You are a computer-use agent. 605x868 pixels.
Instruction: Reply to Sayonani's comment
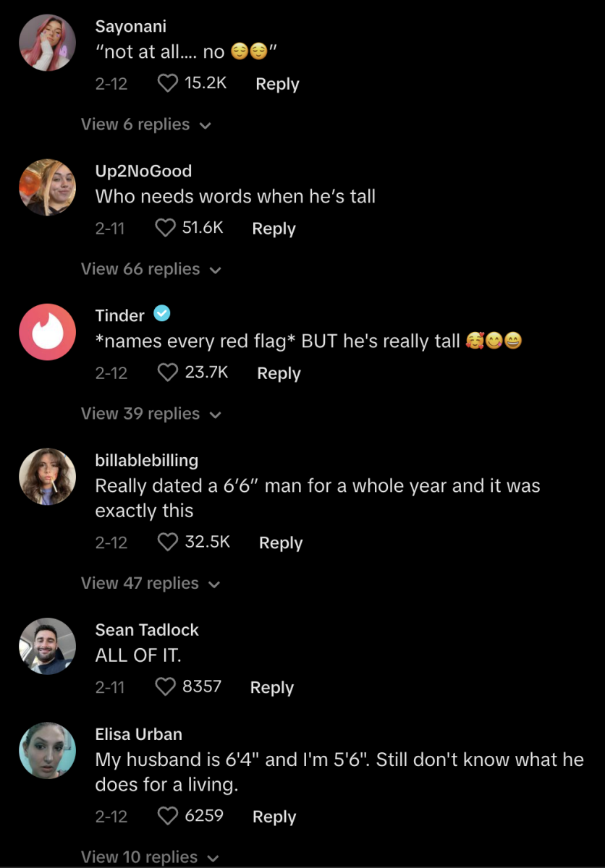click(277, 84)
